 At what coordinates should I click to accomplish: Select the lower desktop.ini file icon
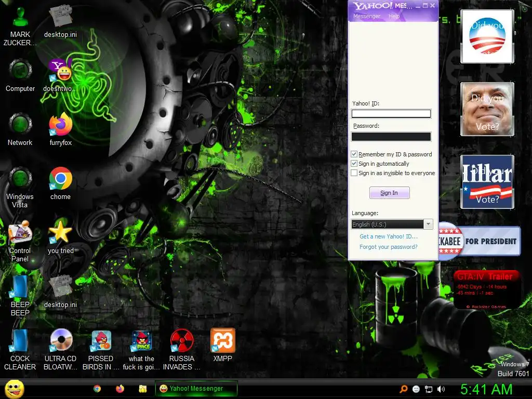pos(60,291)
